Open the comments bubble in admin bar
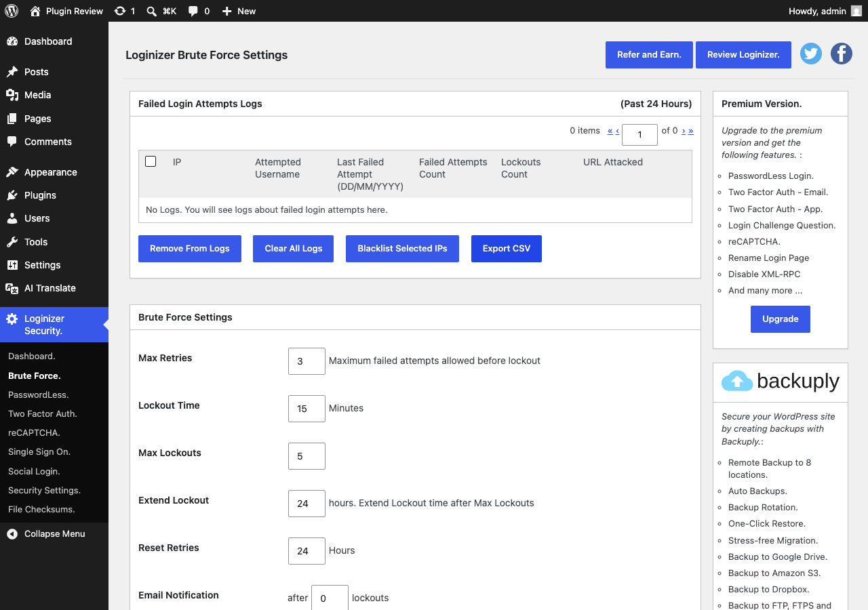 [x=193, y=11]
